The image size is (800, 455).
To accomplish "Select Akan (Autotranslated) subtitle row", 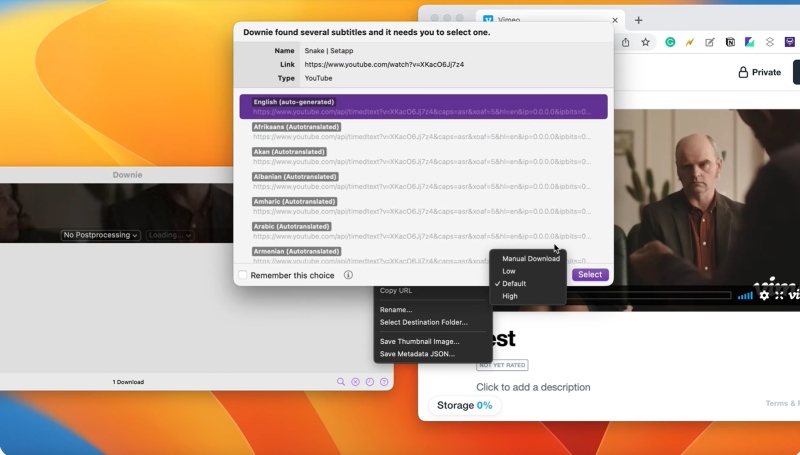I will (423, 157).
